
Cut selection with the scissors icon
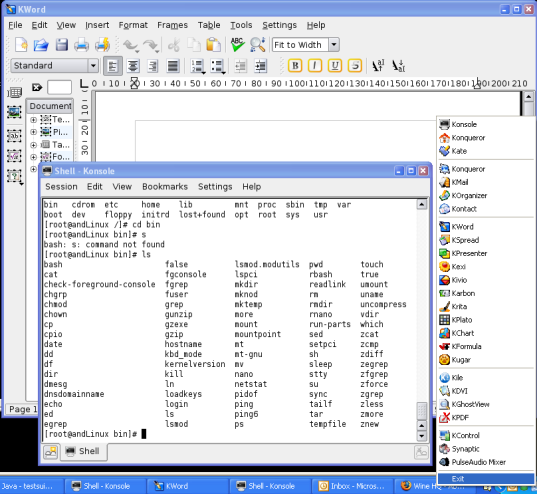click(174, 45)
